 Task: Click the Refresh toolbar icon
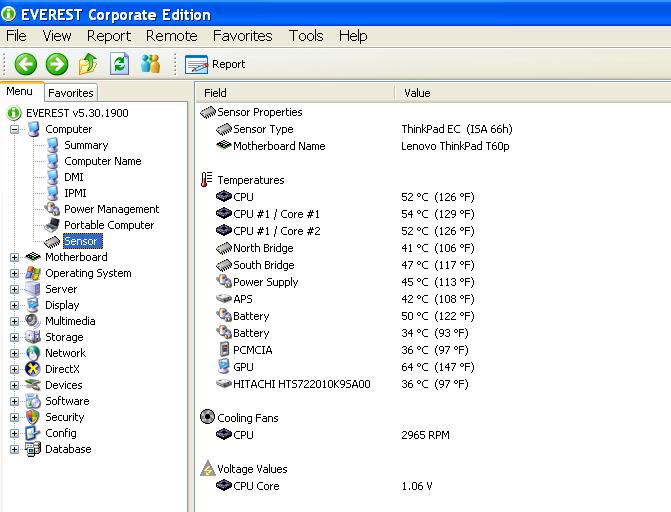(120, 64)
